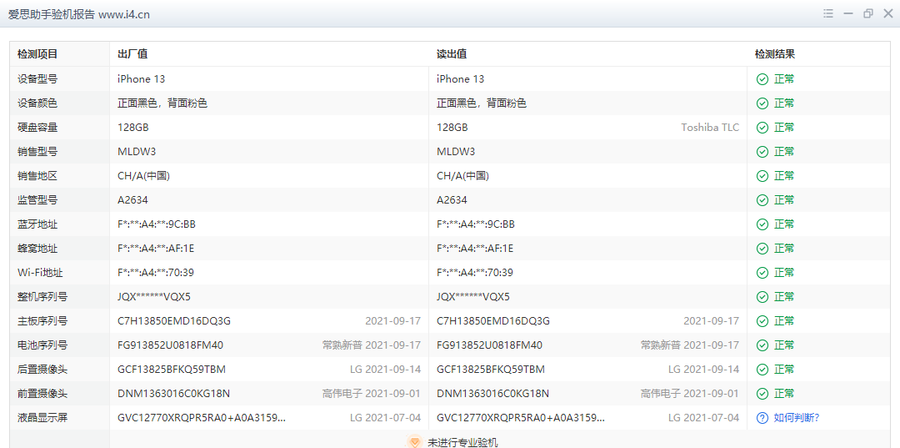Click the green check icon for 销售地区
This screenshot has height=448, width=900.
(762, 176)
